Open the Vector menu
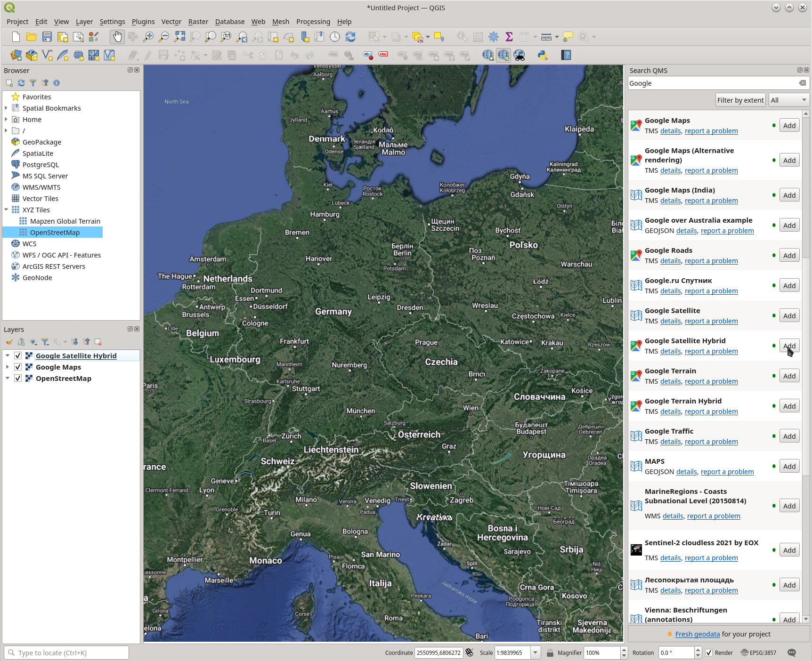This screenshot has height=661, width=812. 171,22
